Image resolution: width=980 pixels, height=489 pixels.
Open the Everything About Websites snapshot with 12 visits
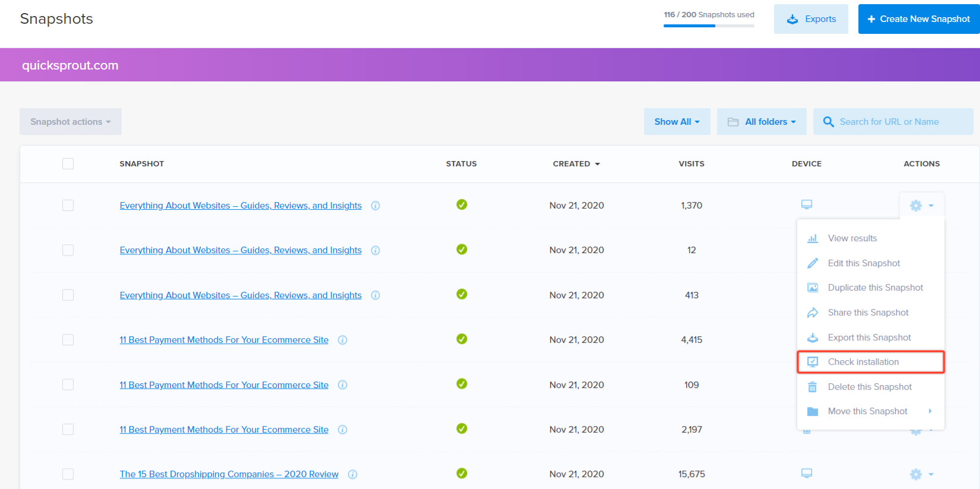(x=240, y=250)
